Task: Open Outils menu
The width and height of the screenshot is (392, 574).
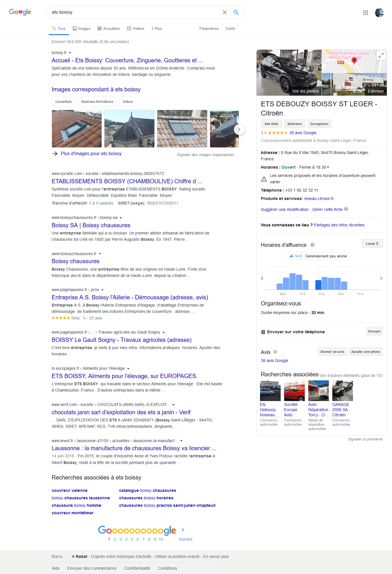Action: pyautogui.click(x=230, y=28)
